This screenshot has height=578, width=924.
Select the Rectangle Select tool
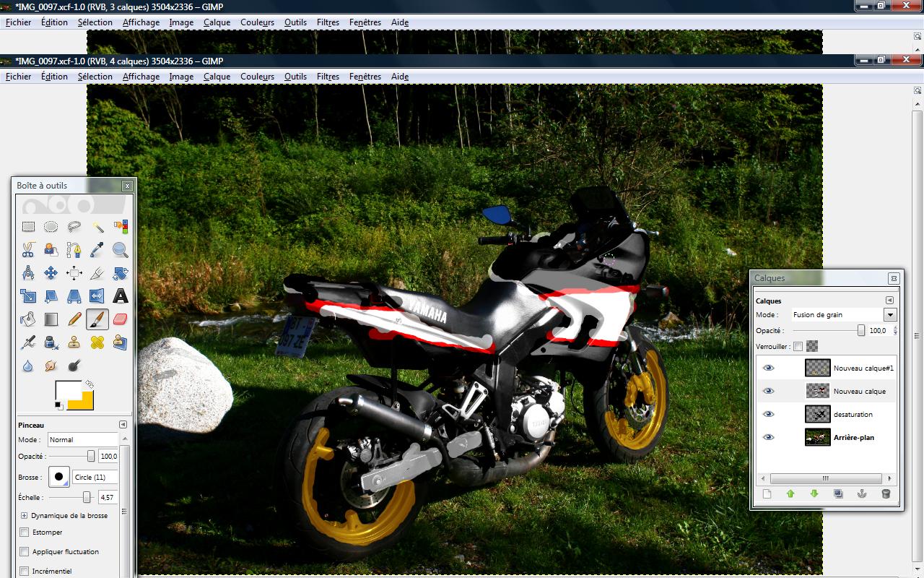[x=28, y=227]
